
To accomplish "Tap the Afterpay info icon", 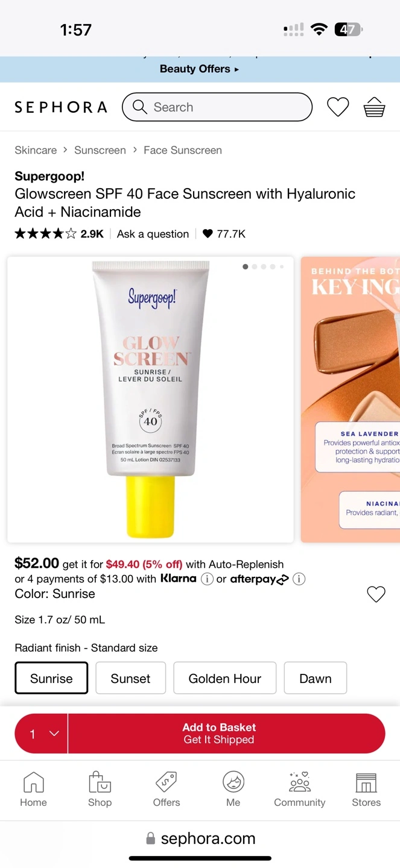I will tap(299, 579).
